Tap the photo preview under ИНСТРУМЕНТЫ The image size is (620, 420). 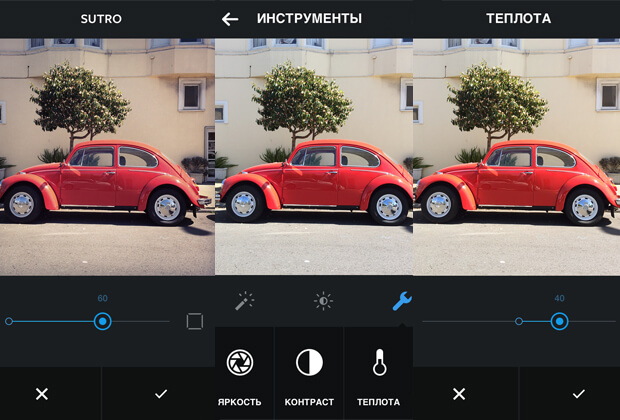point(313,155)
